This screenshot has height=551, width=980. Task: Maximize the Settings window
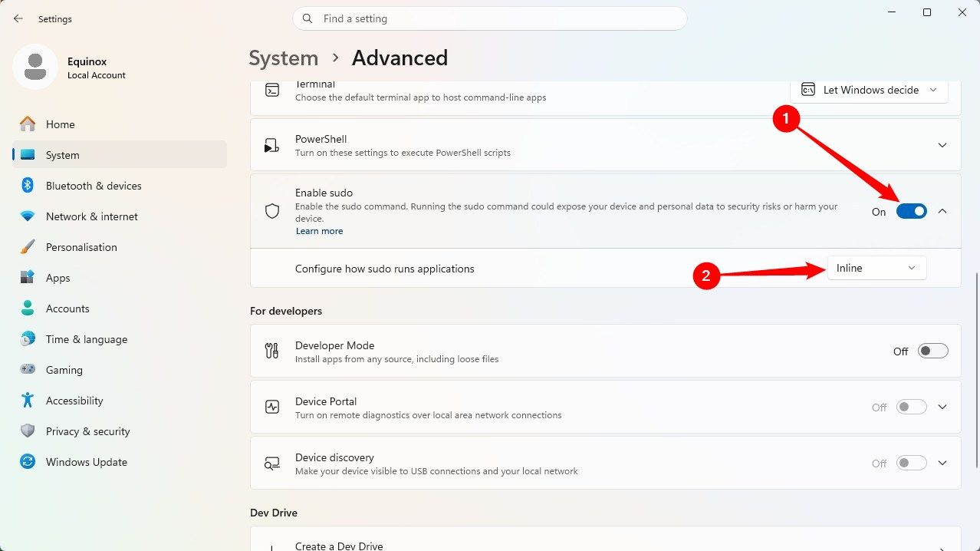click(927, 12)
